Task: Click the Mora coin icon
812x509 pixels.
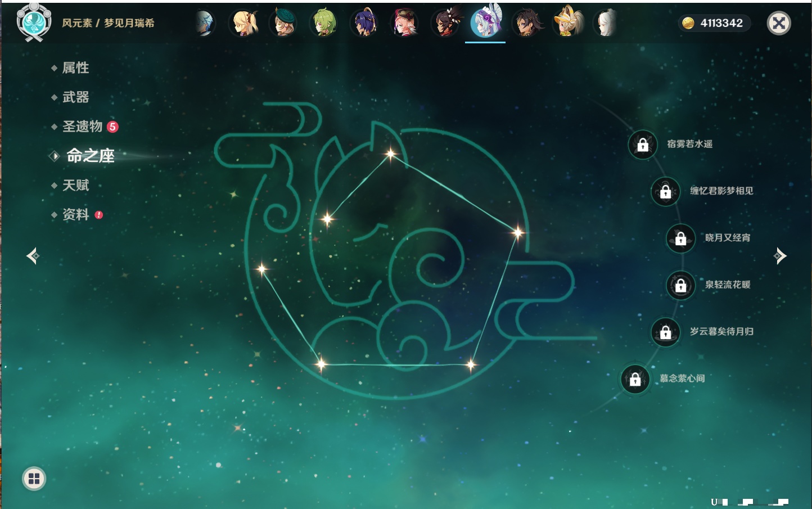Action: pyautogui.click(x=688, y=23)
